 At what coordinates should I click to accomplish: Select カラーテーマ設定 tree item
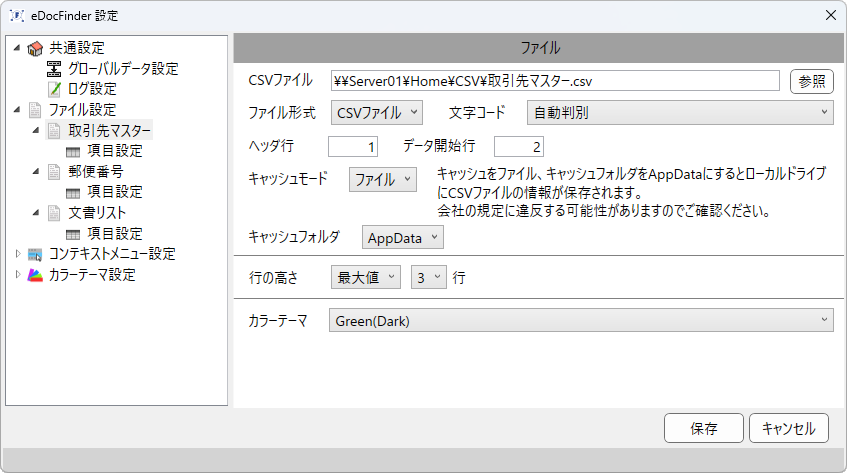pos(92,275)
